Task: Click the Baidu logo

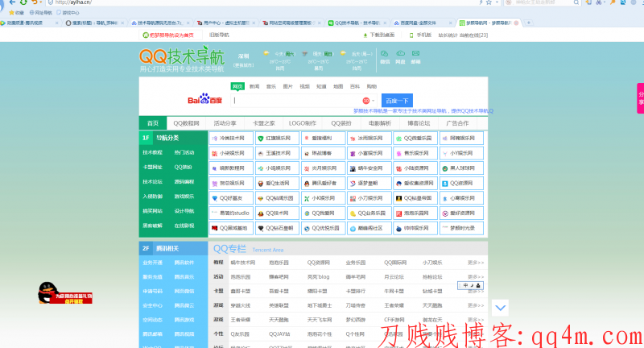Action: (204, 99)
